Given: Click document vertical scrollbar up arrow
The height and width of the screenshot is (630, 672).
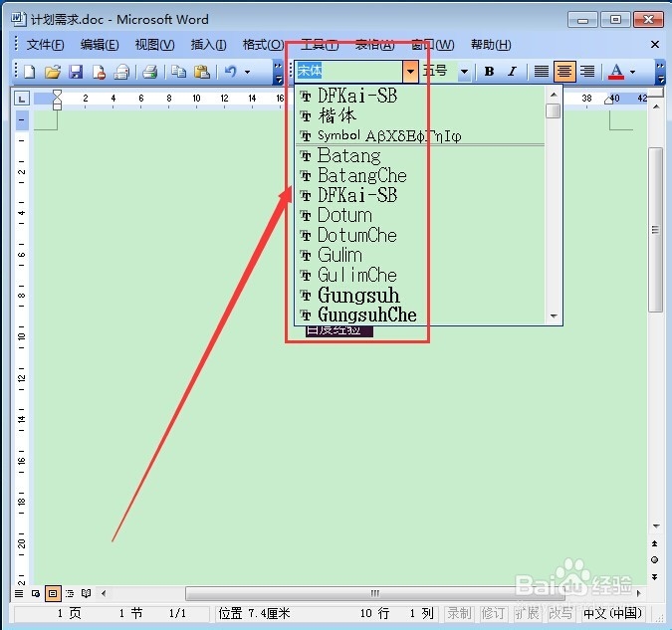Looking at the screenshot, I should point(656,106).
